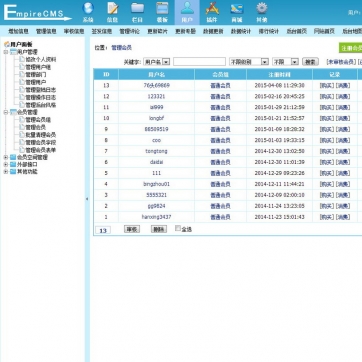Open 排行统计 in the submenu bar
Image resolution: width=362 pixels, height=362 pixels.
click(x=269, y=31)
